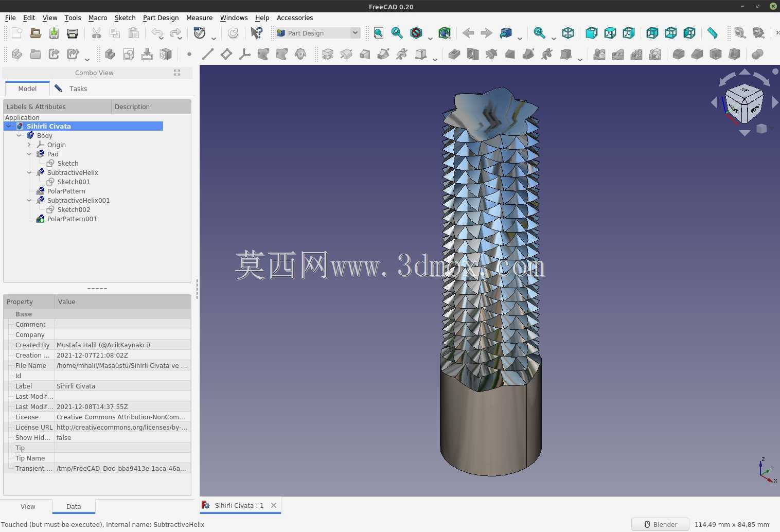Click the Isometric view cube icon

tap(568, 33)
